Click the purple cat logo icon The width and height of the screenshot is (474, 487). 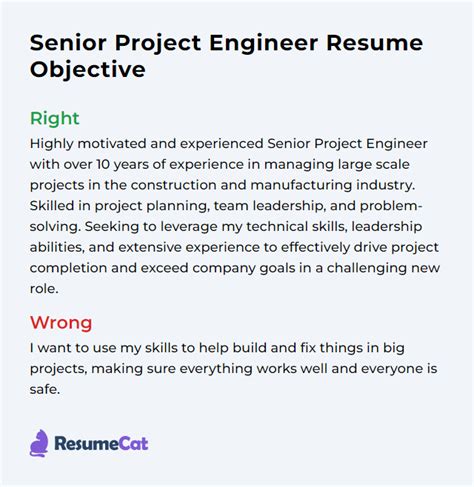39,443
